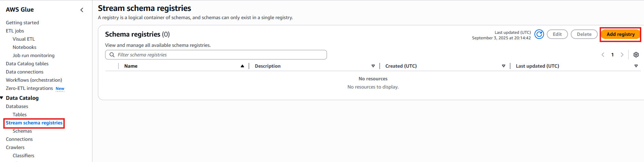Screen dimensions: 644x162
Task: Open Zero-ETL integrations page
Action: tap(29, 88)
